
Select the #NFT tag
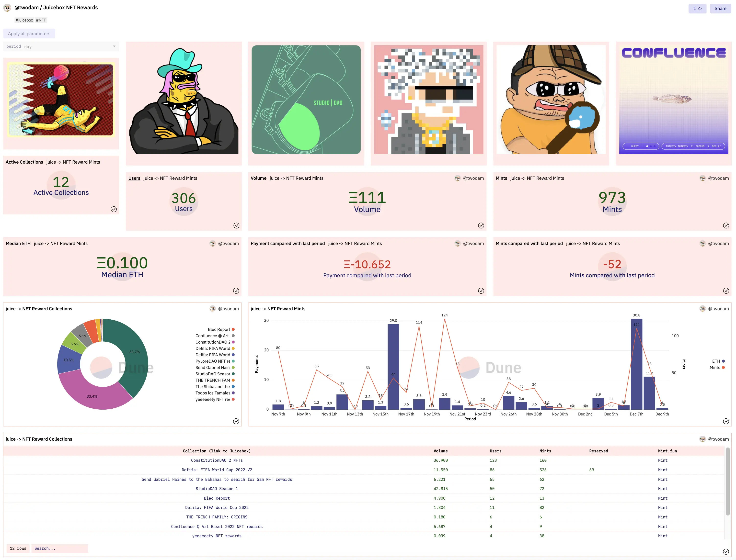(x=41, y=20)
